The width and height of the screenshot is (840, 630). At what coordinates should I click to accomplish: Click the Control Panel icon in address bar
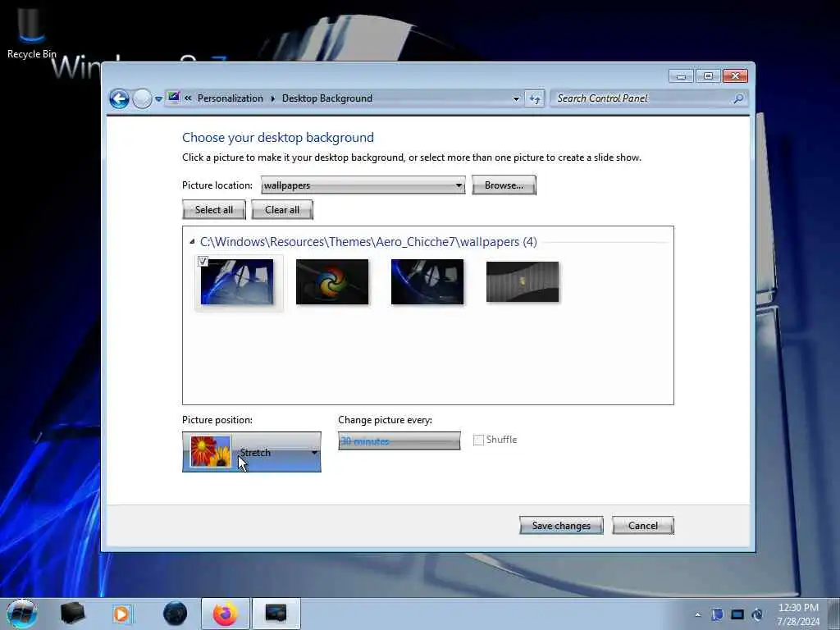(x=174, y=98)
